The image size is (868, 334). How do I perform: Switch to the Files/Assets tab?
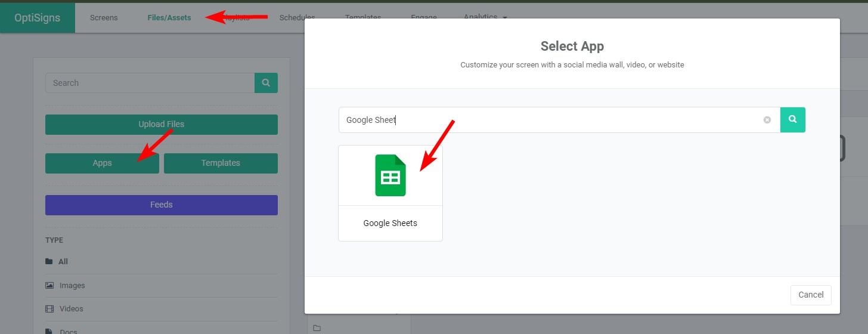[x=169, y=18]
